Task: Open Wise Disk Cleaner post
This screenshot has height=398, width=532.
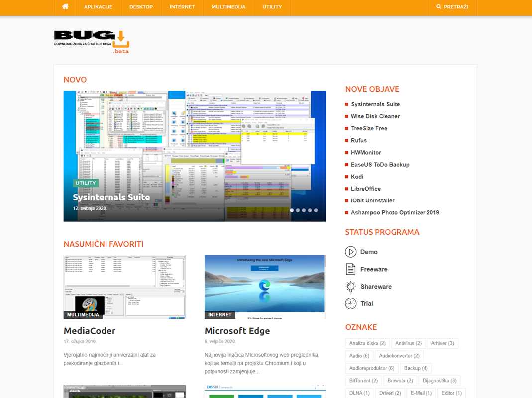Action: (375, 116)
